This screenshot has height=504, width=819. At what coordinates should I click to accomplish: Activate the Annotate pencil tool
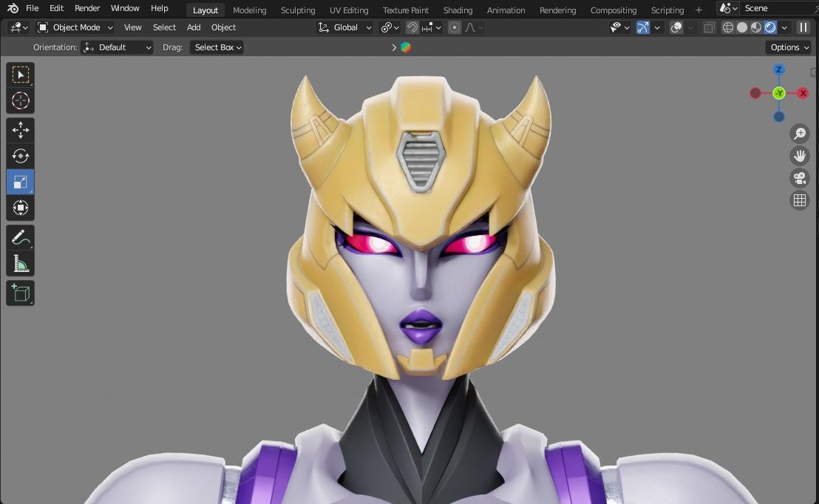click(x=21, y=238)
